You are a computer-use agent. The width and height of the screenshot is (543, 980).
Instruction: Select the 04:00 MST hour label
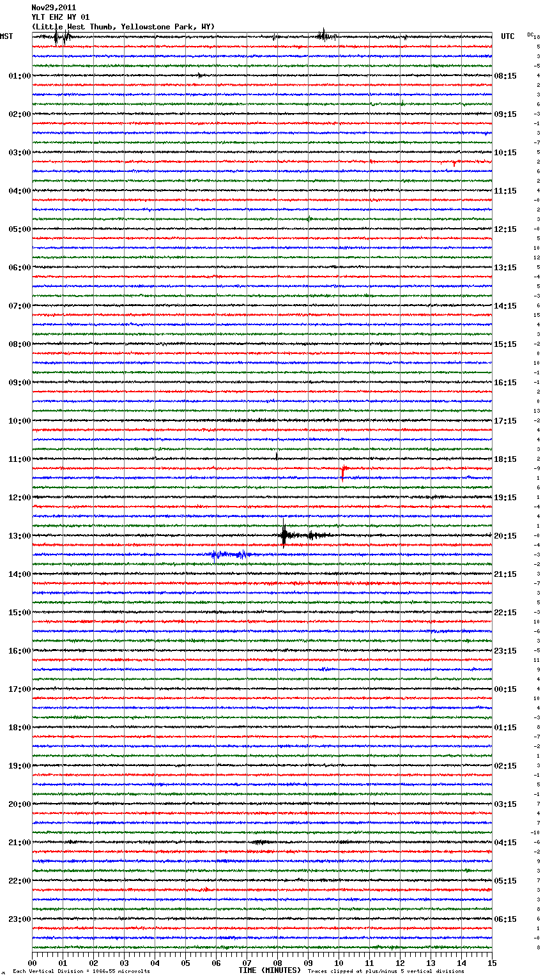pyautogui.click(x=20, y=191)
